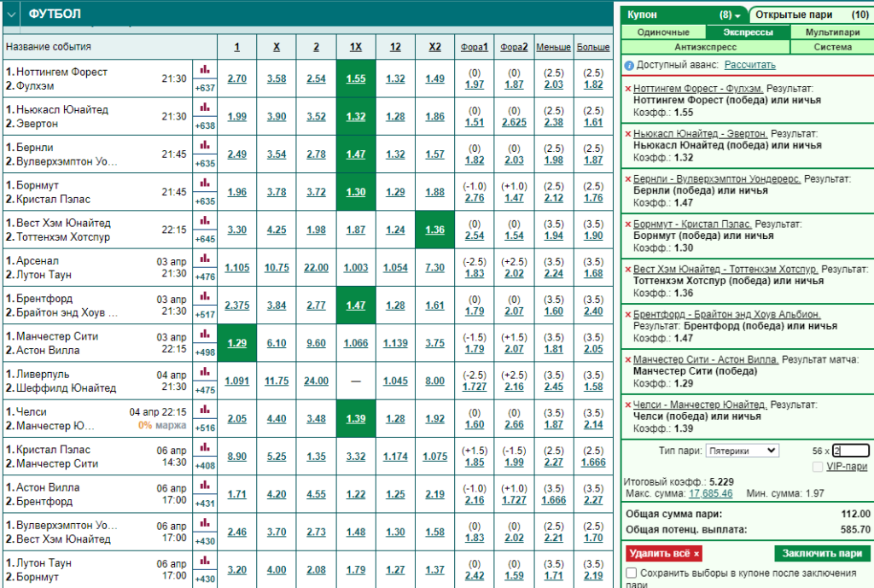Sort by Фора1 column header
The image size is (874, 588).
475,47
